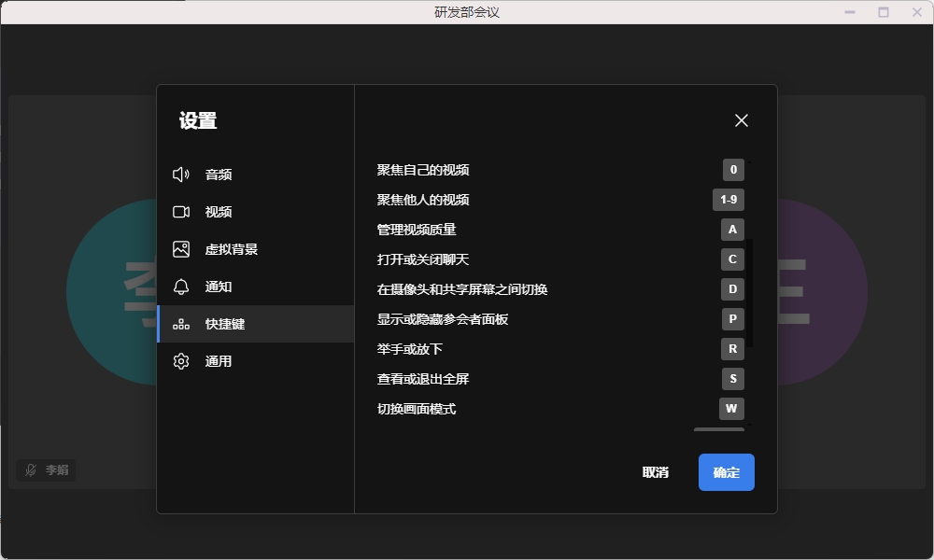Click the 1-9 key badge for 聚焦他人的视频
This screenshot has height=560, width=934.
tap(729, 200)
